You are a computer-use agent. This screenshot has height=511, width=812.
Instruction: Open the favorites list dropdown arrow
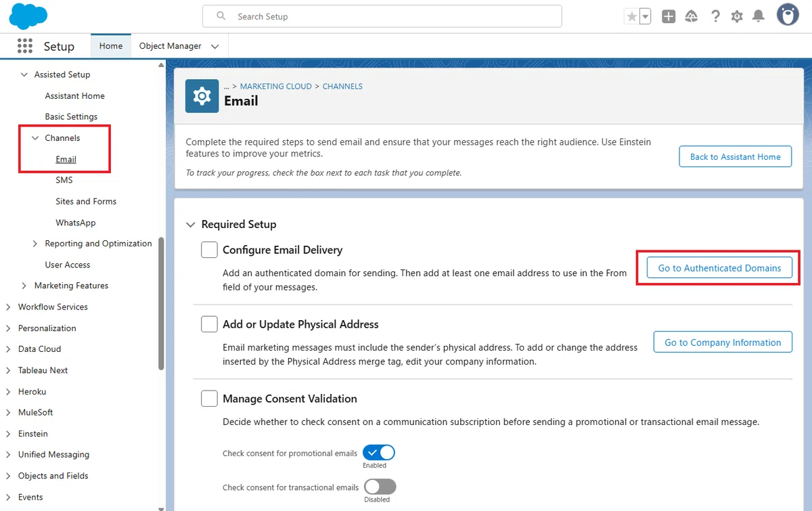tap(646, 17)
